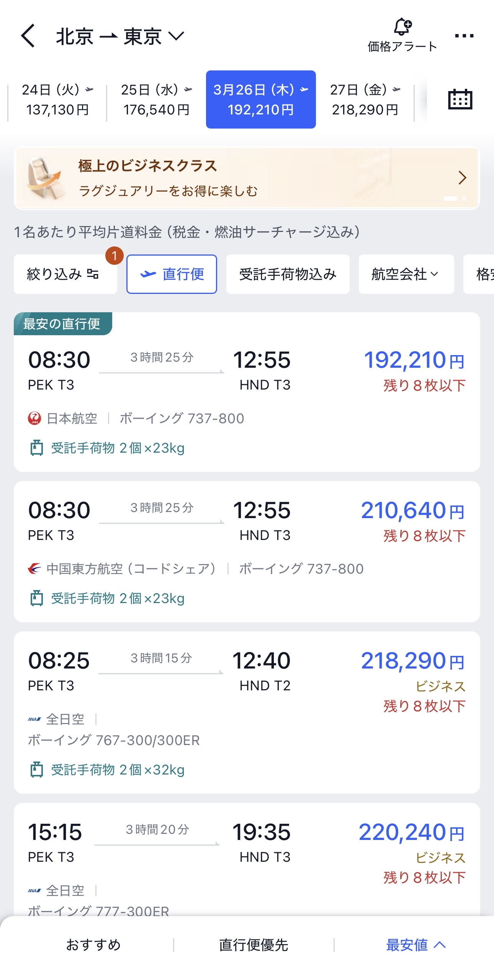
Task: Toggle the 受託手荷物込み baggage filter
Action: (288, 274)
